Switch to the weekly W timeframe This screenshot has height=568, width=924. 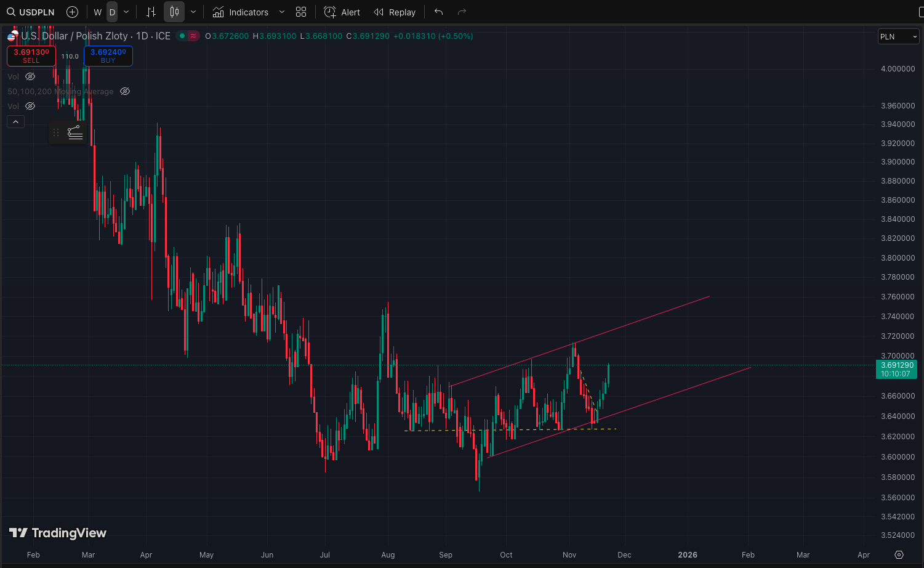point(97,12)
